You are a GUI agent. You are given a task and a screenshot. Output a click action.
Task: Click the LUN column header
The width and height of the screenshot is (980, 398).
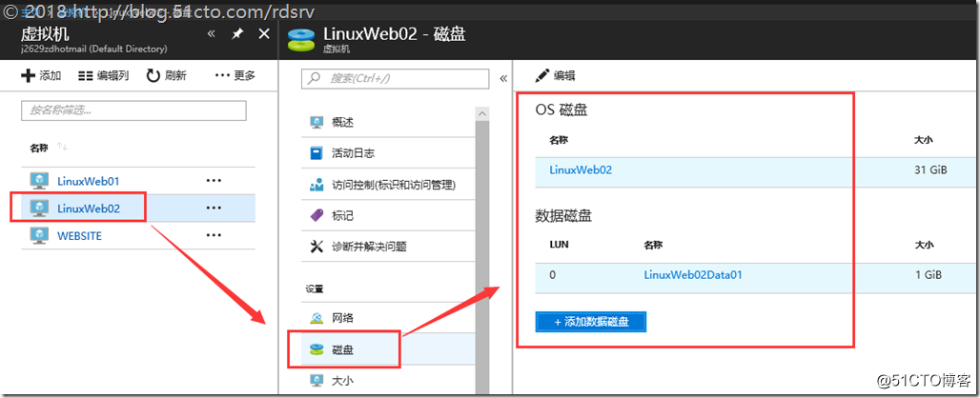click(x=559, y=245)
